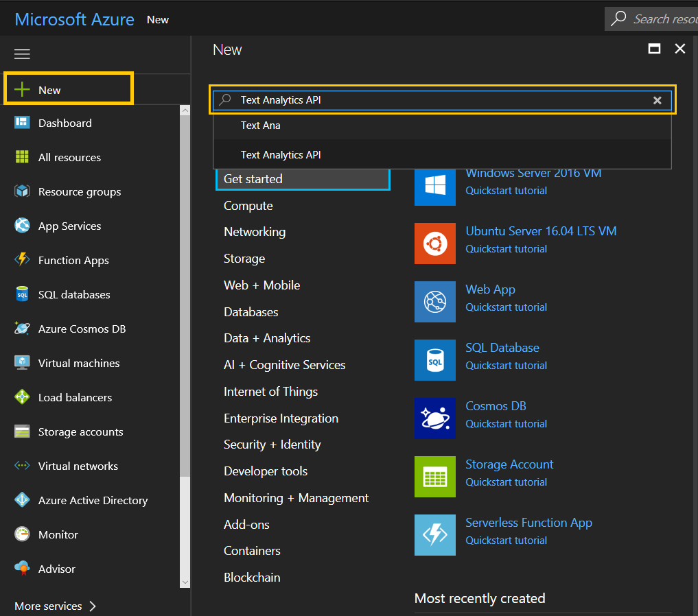Open the Data + Analytics category
The height and width of the screenshot is (616, 698).
click(267, 338)
